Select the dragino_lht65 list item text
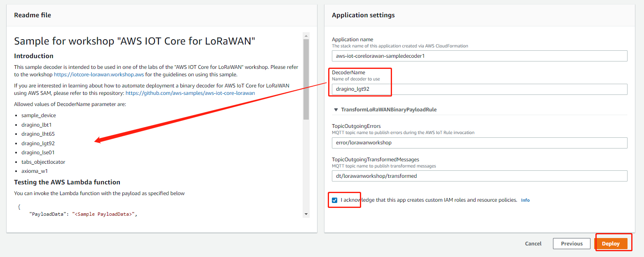 38,134
